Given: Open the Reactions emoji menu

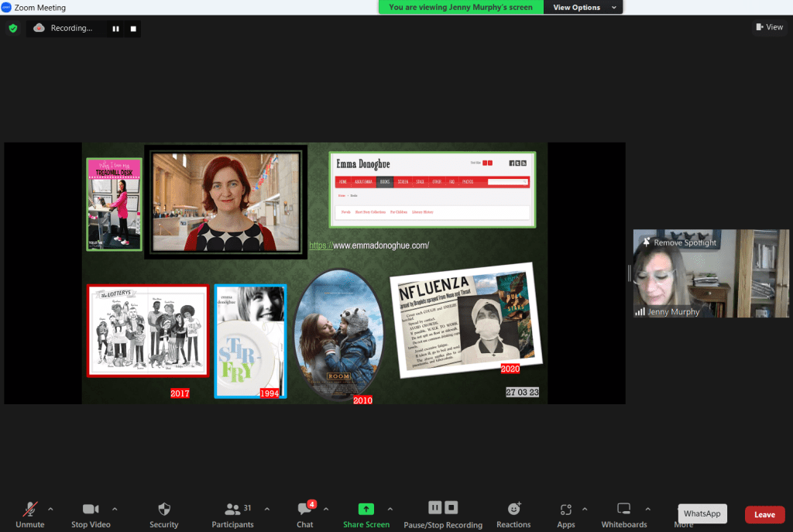Looking at the screenshot, I should pos(513,510).
